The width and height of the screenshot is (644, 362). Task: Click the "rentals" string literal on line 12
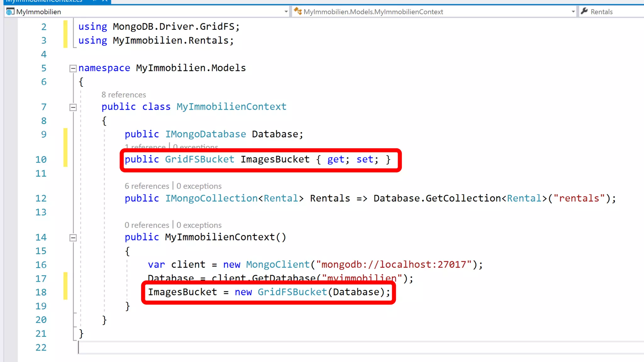coord(579,198)
